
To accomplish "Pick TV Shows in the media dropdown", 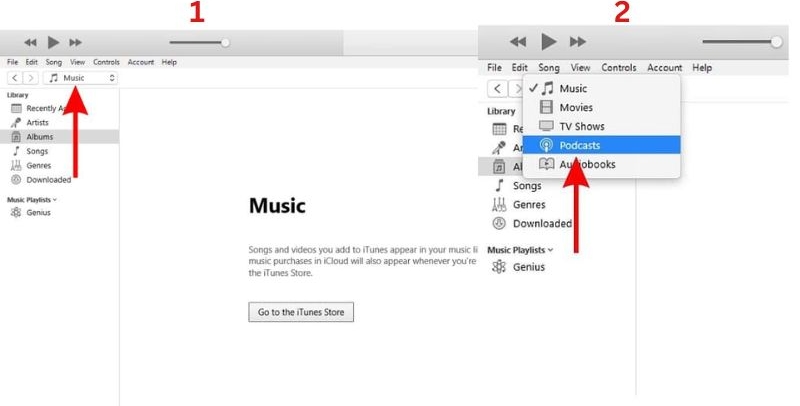I will (x=580, y=126).
